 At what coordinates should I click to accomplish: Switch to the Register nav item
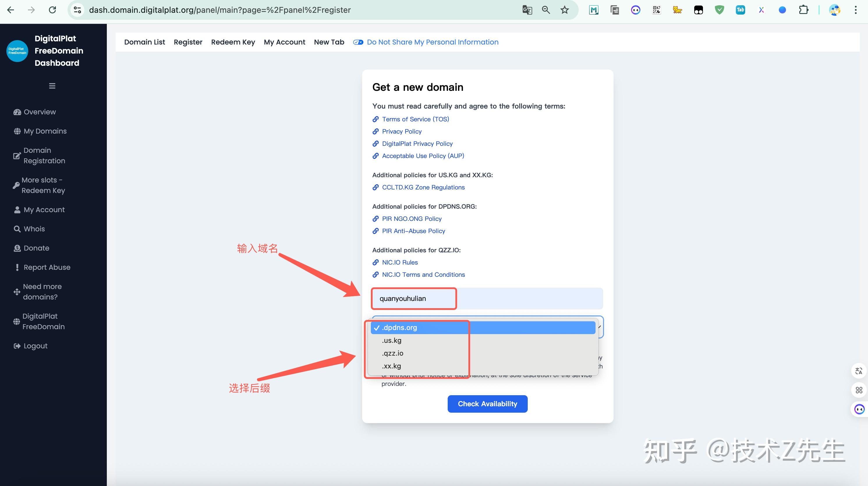point(188,42)
